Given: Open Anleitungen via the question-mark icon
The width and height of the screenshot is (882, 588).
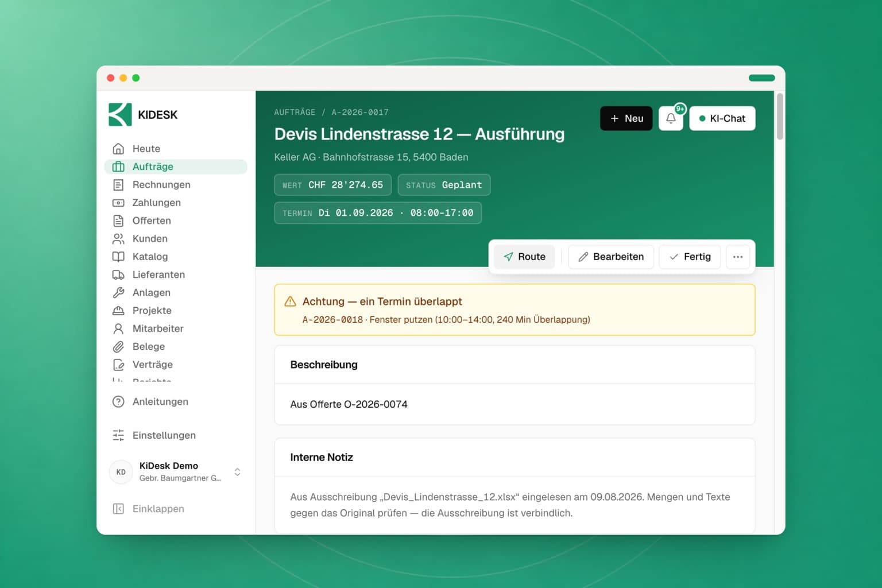Looking at the screenshot, I should click(118, 402).
